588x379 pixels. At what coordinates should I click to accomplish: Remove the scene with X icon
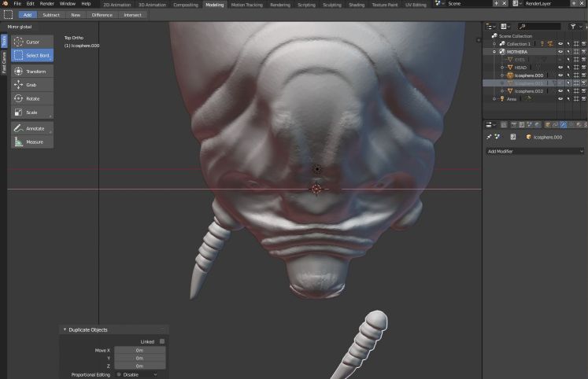click(505, 3)
